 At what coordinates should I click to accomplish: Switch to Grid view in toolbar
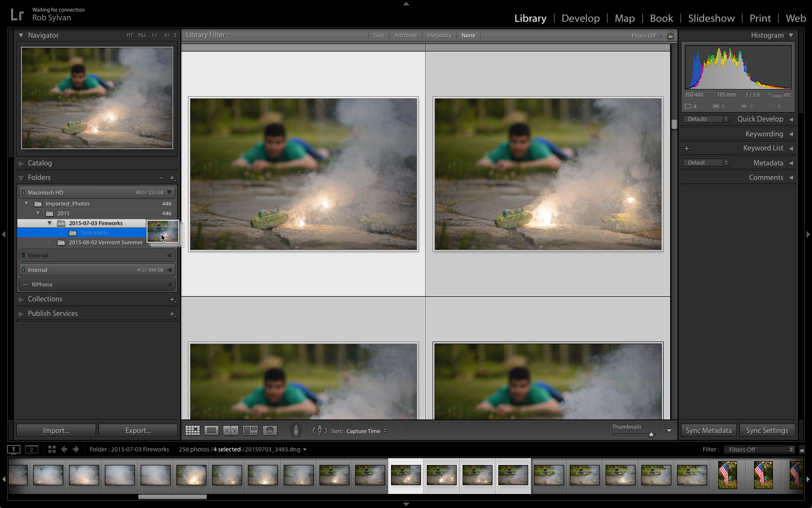tap(192, 430)
